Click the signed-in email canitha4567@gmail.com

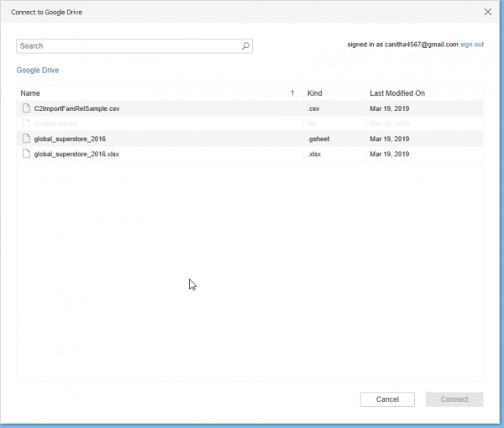(422, 45)
